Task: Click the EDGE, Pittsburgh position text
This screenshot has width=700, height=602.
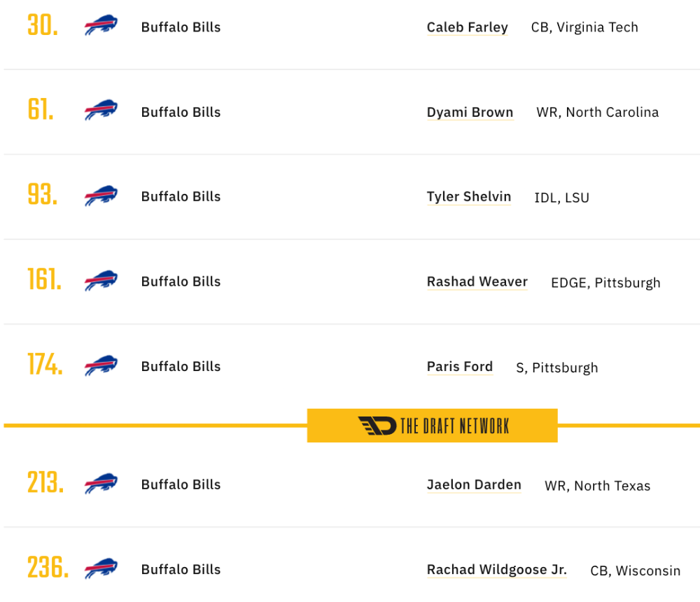Action: [605, 283]
